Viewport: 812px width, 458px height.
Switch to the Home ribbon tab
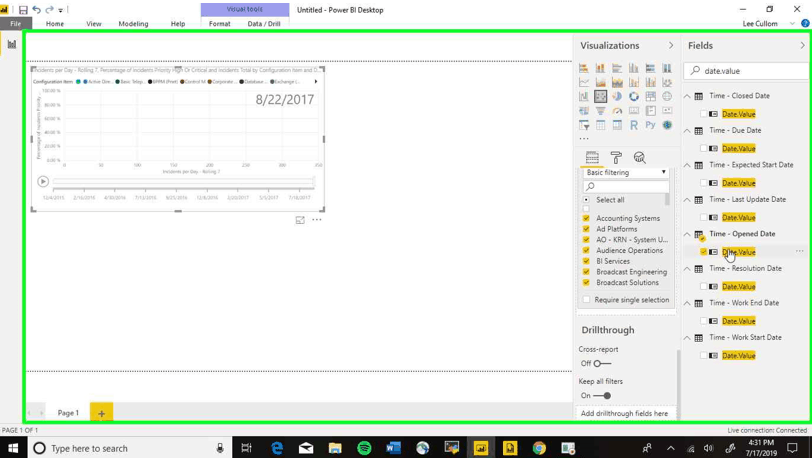pos(55,24)
